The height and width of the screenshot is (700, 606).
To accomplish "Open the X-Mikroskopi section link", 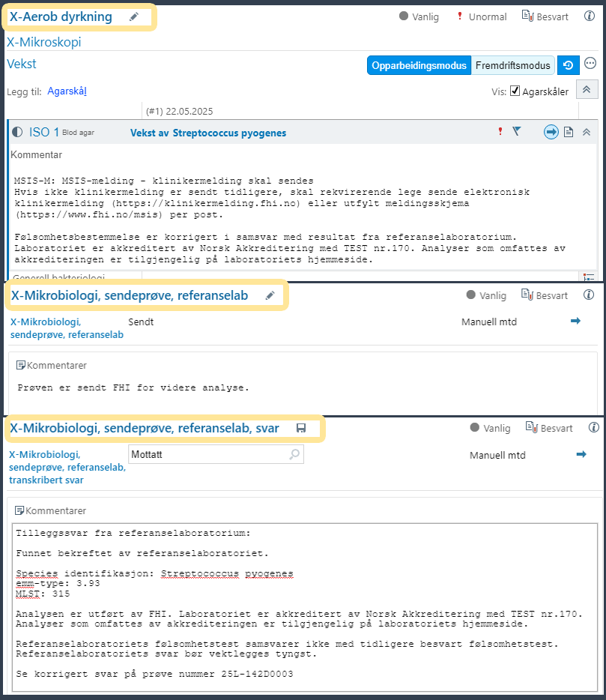I will (44, 42).
